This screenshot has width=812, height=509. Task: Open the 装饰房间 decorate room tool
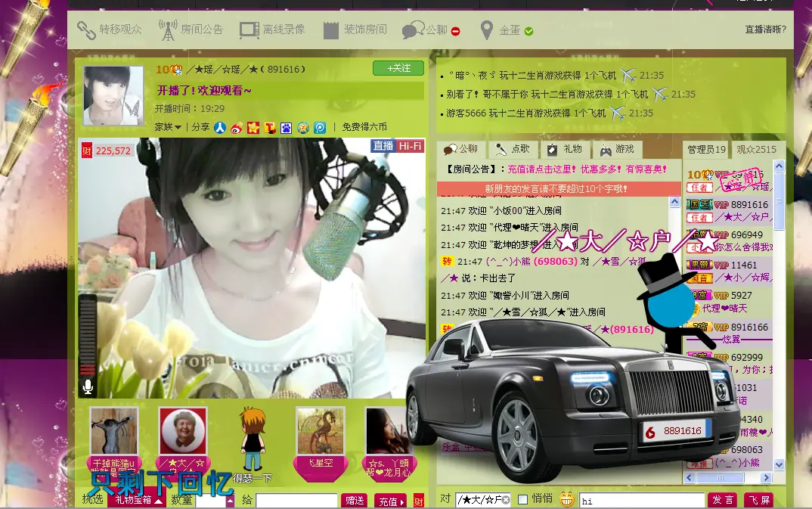click(x=355, y=29)
